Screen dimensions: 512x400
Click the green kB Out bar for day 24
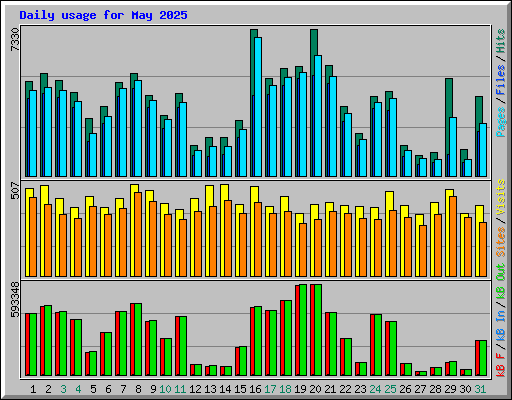coord(378,345)
